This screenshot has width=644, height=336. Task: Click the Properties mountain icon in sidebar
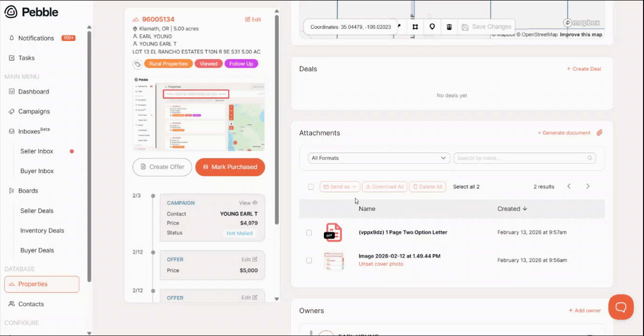tap(12, 284)
